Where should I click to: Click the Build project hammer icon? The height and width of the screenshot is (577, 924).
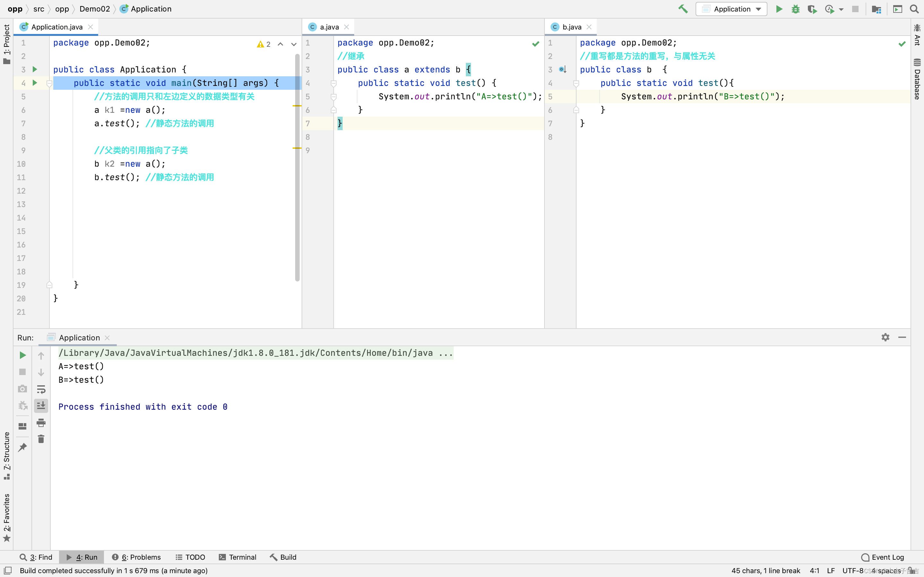point(683,9)
